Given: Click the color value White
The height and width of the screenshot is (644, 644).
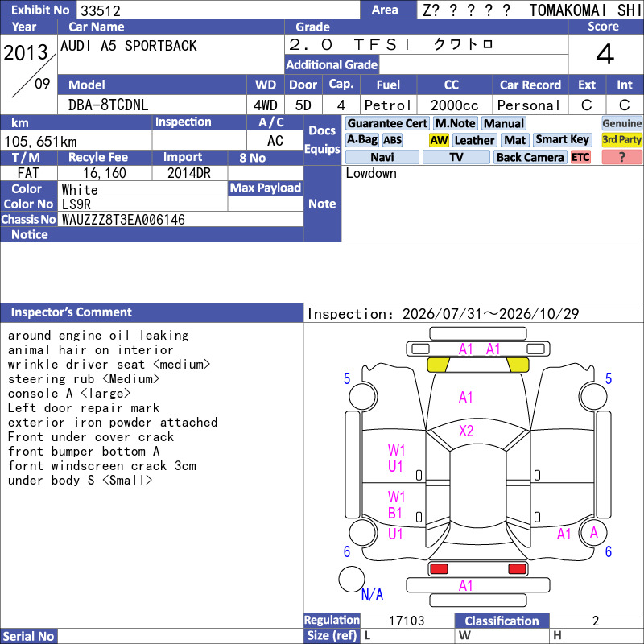Looking at the screenshot, I should [80, 190].
